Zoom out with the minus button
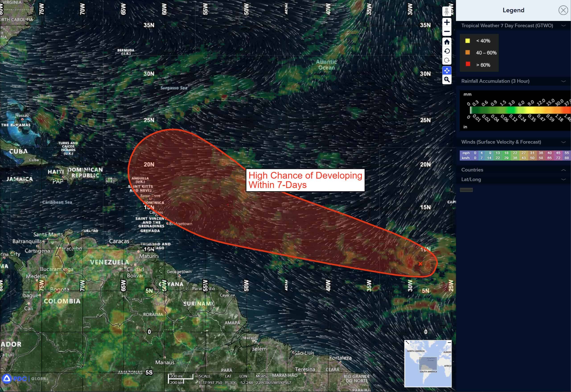This screenshot has width=571, height=392. click(x=446, y=32)
